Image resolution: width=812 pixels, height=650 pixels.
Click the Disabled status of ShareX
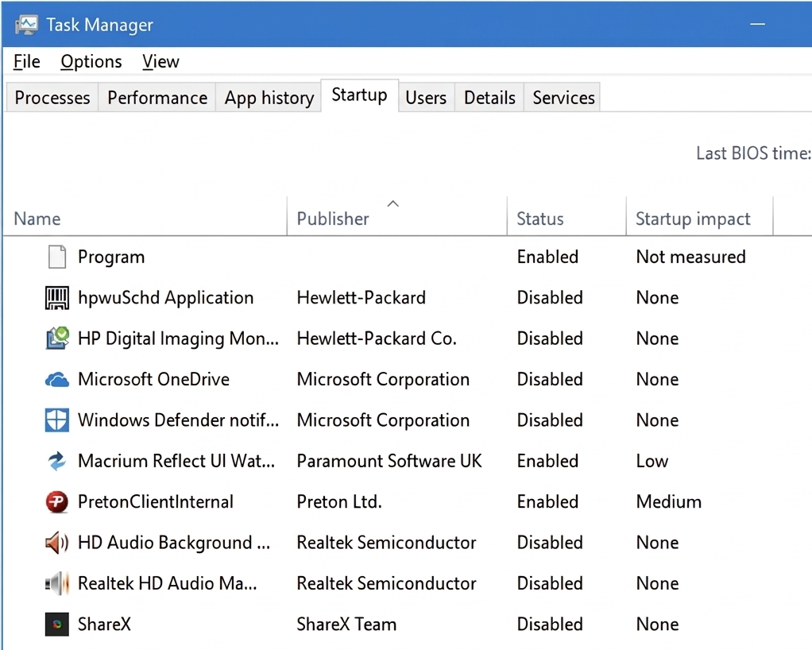[550, 624]
